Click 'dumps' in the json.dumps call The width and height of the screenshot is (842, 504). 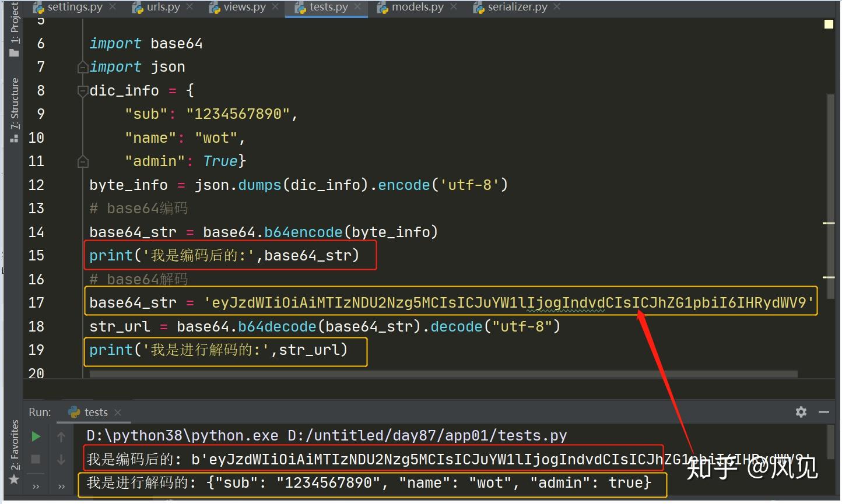(x=259, y=185)
